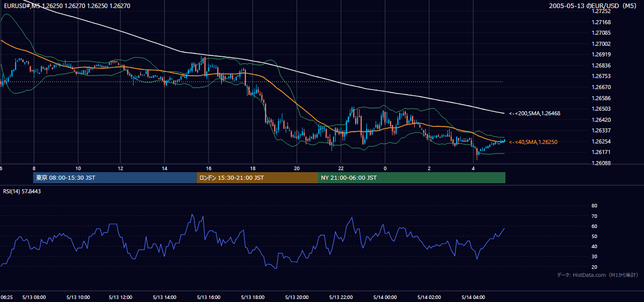Click price axis label 1.27252
644x302 pixels.
[x=602, y=11]
